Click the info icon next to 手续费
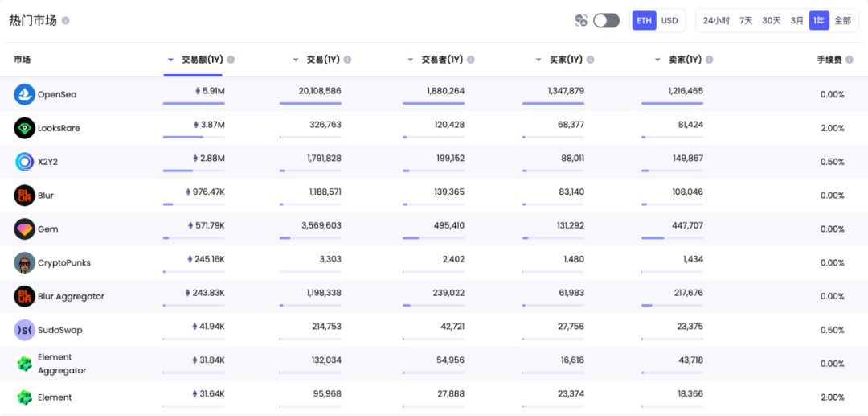Screen dimensions: 868x416 pos(850,60)
